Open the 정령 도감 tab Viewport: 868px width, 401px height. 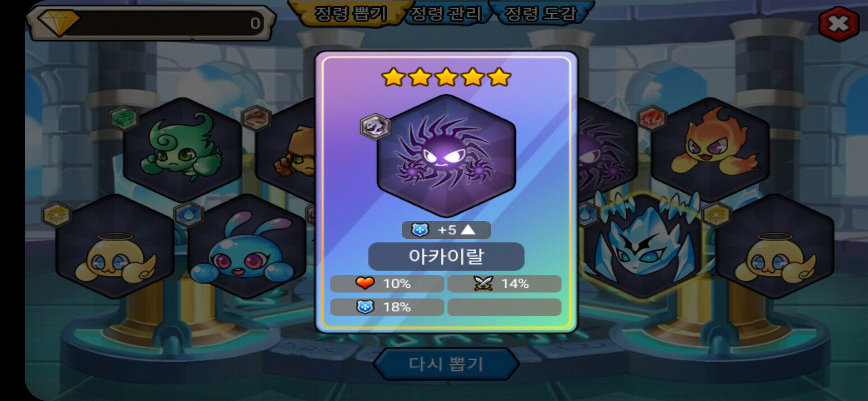541,14
